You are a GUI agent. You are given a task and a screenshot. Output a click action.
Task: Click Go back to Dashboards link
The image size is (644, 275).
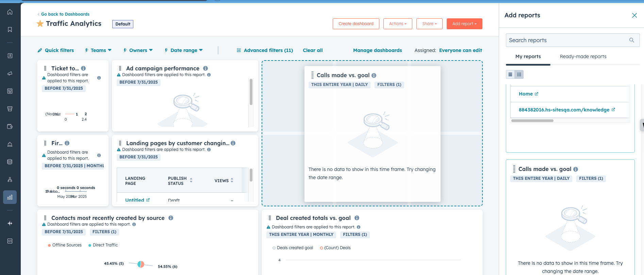pos(65,14)
